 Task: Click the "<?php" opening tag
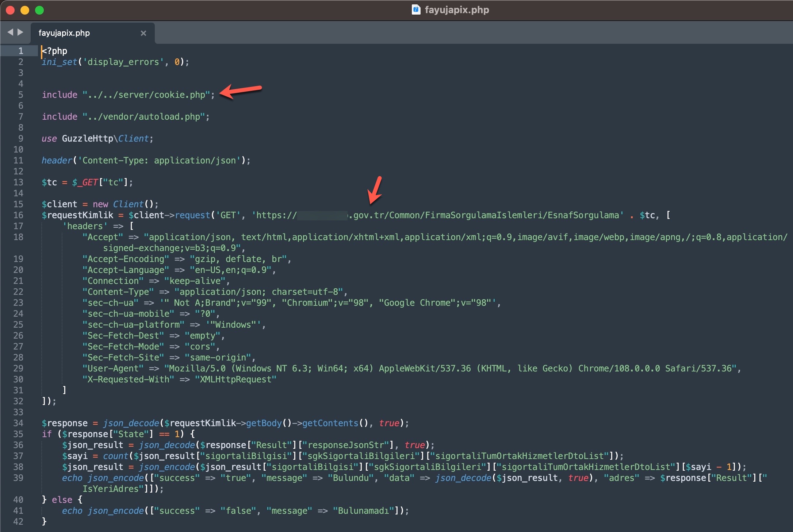(54, 51)
